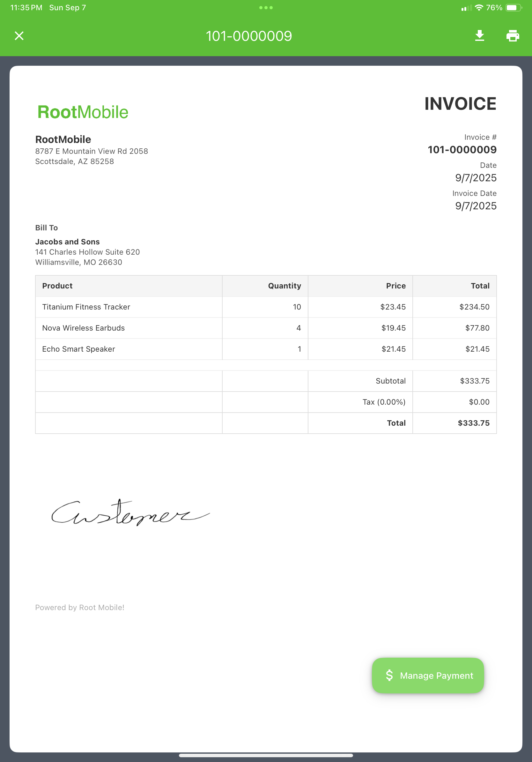Tap the battery indicator
This screenshot has width=532, height=762.
514,7
